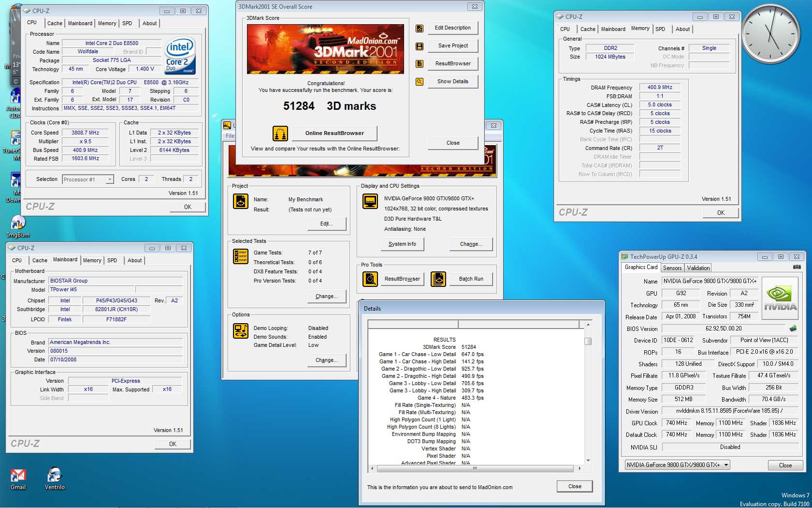
Task: Click the Save Project button
Action: [453, 46]
